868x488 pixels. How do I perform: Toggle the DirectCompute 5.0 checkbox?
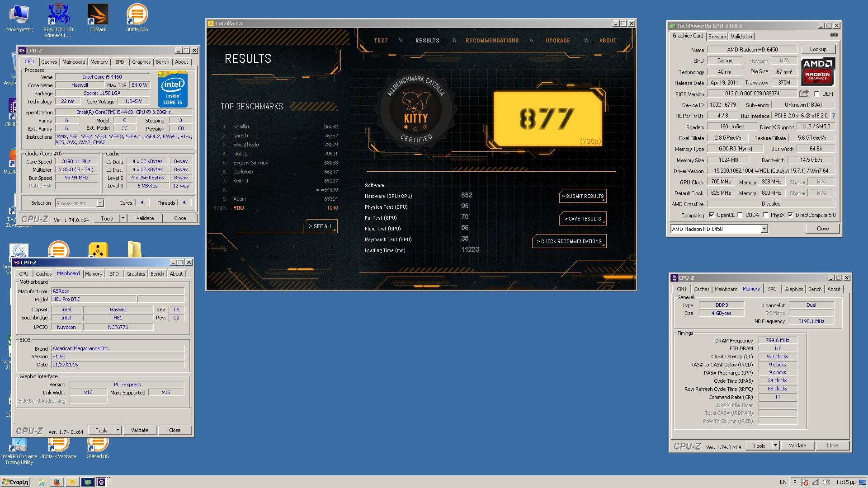(790, 215)
